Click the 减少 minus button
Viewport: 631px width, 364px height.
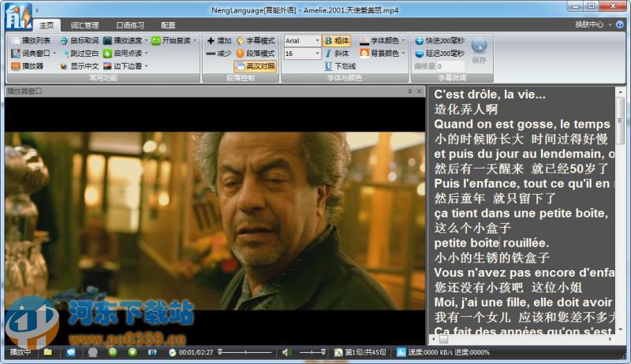(219, 53)
